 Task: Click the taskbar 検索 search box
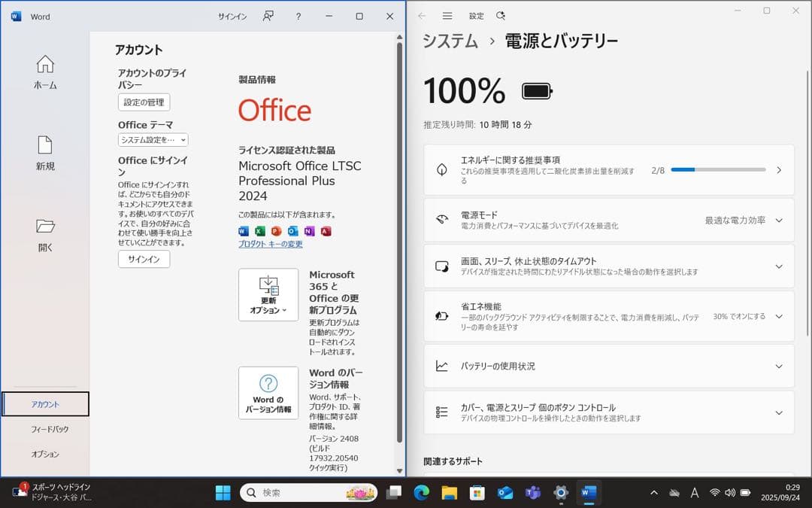(309, 492)
